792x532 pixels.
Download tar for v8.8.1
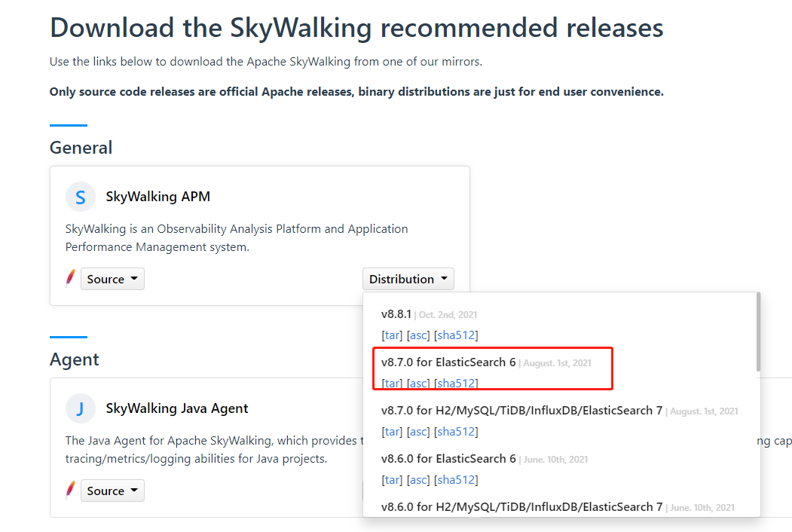pos(392,335)
